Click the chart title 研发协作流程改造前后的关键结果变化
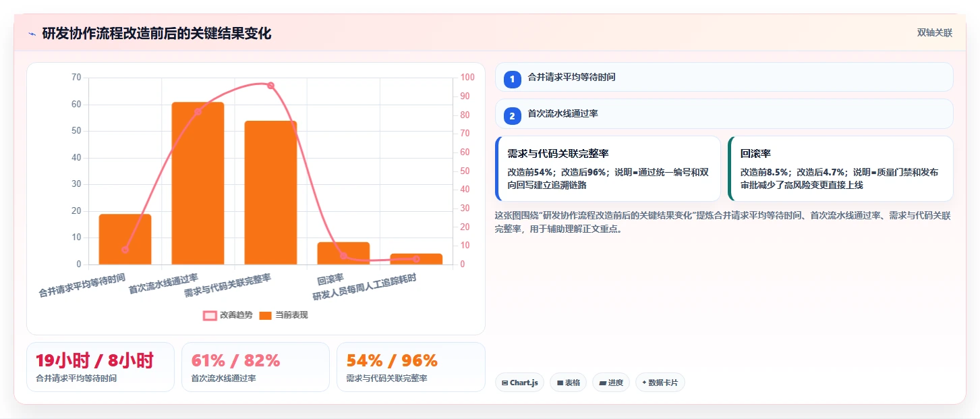The height and width of the screenshot is (419, 980). (x=156, y=33)
